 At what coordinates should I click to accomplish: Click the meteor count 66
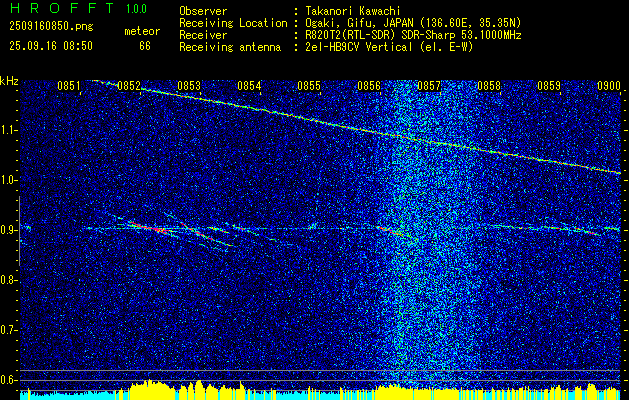[x=145, y=46]
